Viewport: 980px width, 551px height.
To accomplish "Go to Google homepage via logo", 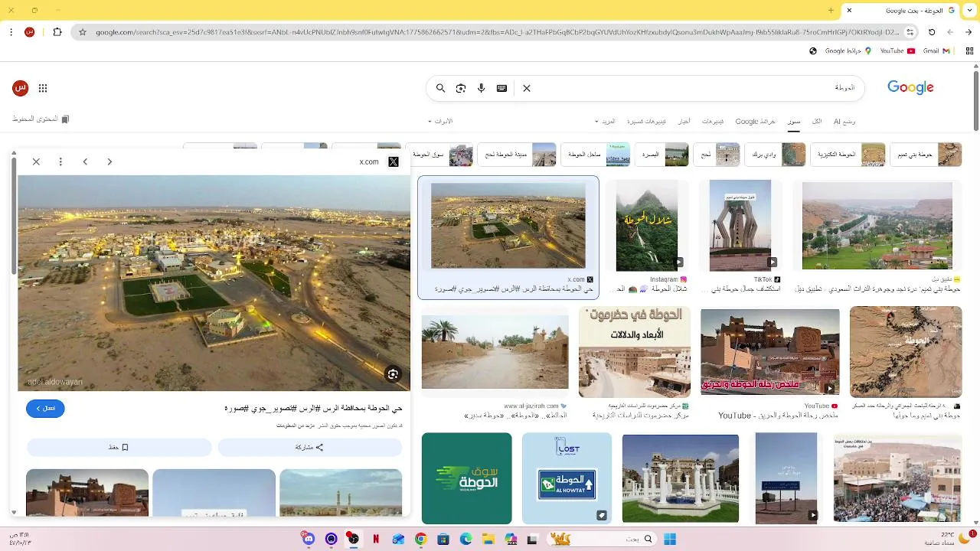I will click(910, 87).
